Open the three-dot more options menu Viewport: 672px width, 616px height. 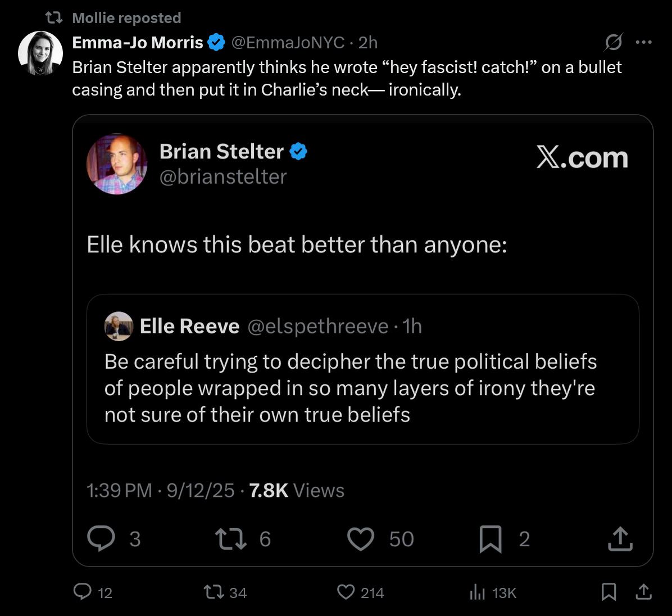click(x=643, y=42)
